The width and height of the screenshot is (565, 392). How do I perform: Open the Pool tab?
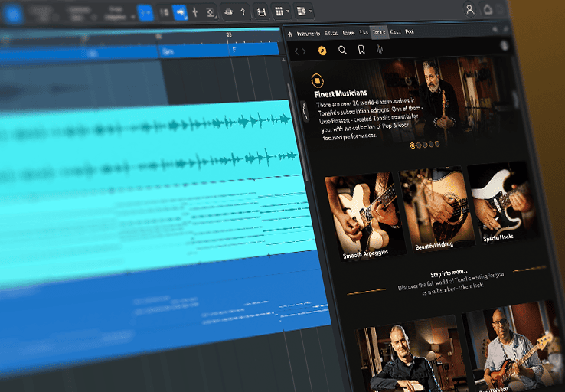point(410,32)
